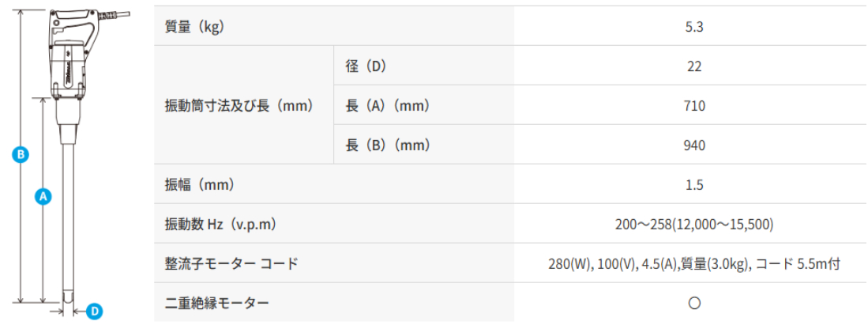
Task: Click the blue D diameter marker
Action: click(x=94, y=311)
